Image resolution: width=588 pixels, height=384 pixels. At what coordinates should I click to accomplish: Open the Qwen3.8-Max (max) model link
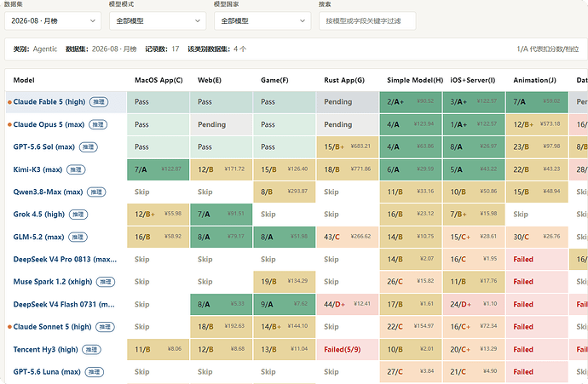pos(48,192)
